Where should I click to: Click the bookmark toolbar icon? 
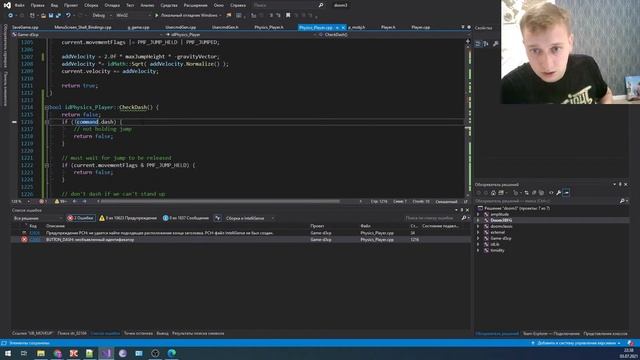tap(288, 16)
